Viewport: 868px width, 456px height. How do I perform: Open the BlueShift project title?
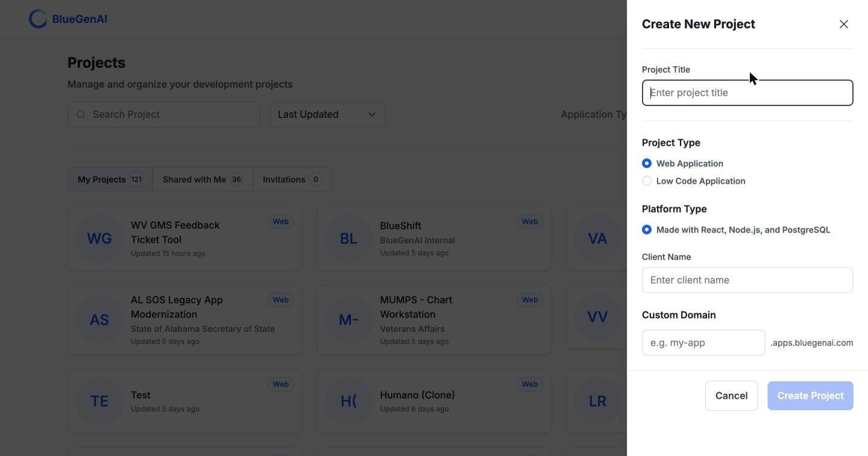(x=400, y=226)
